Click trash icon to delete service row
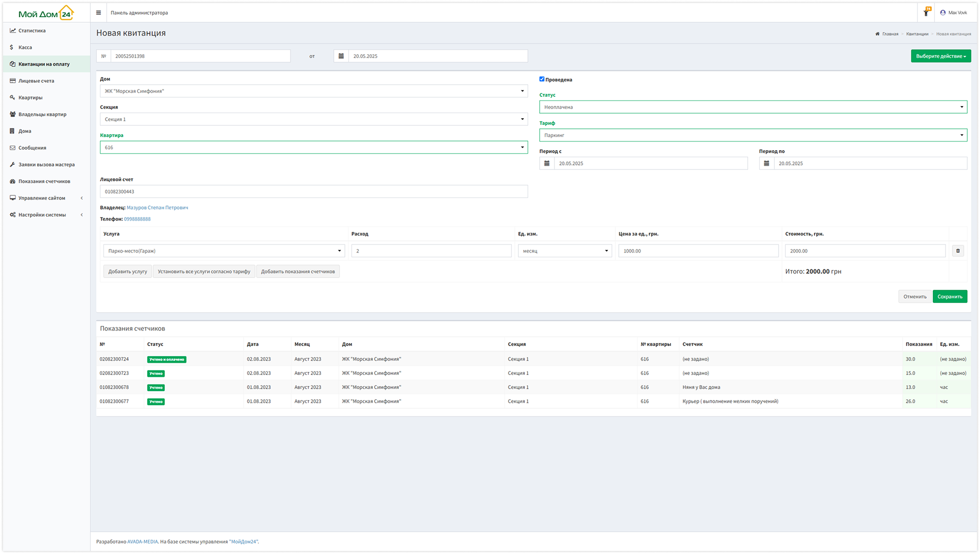The height and width of the screenshot is (554, 980). (x=958, y=251)
